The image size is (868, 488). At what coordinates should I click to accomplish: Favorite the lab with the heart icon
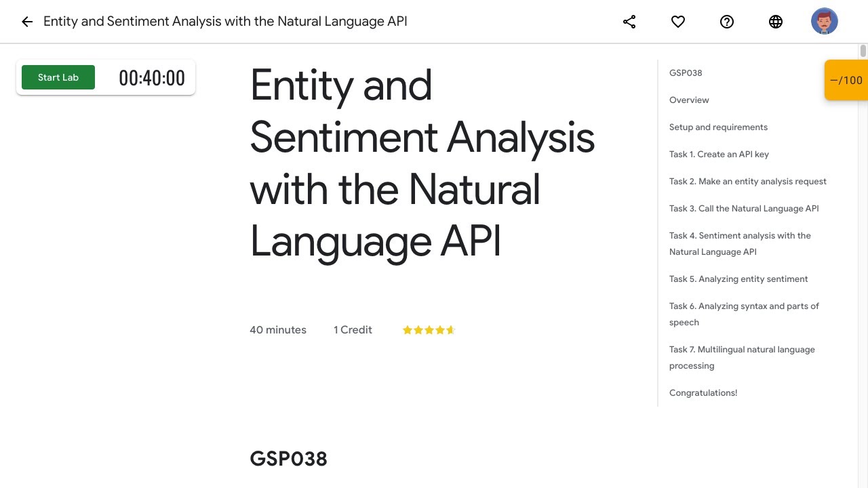pos(678,22)
